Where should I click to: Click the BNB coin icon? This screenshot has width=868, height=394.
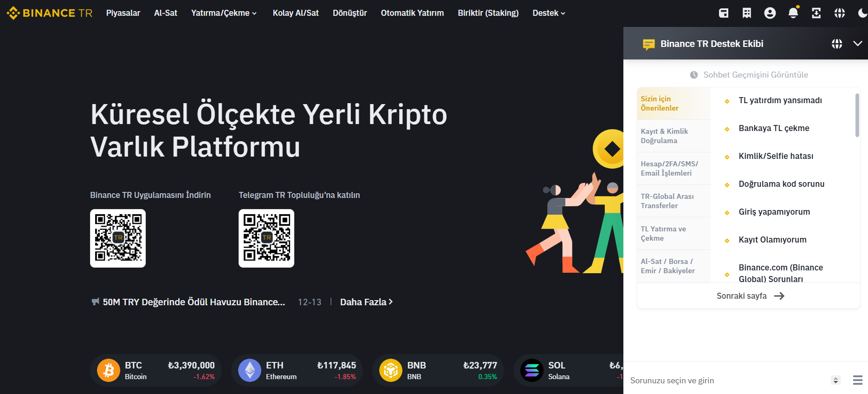coord(391,370)
